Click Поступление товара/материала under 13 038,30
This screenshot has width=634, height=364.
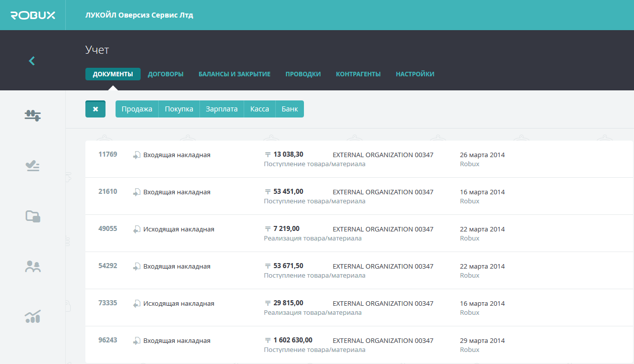[x=314, y=164]
